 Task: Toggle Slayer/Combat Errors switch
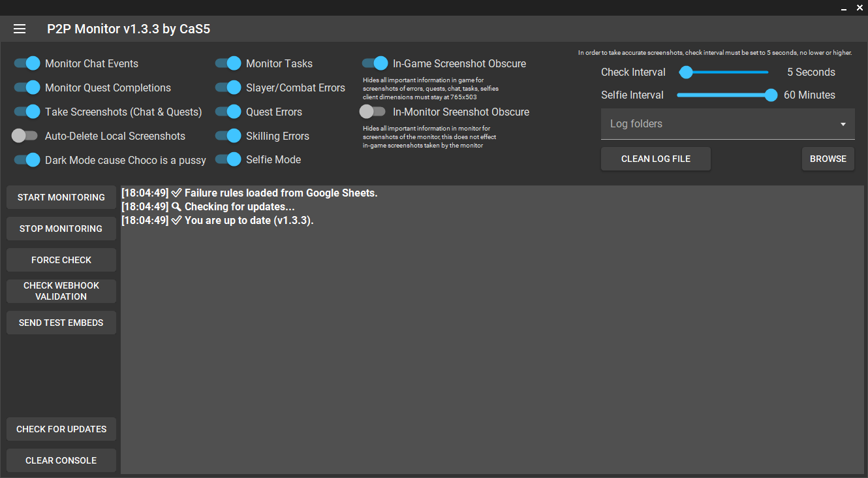click(x=228, y=88)
